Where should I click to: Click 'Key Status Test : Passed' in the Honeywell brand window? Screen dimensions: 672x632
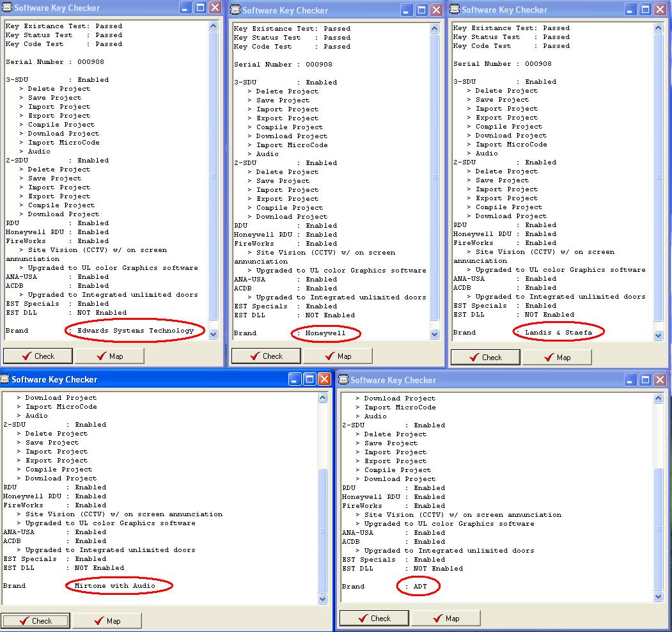click(x=292, y=38)
